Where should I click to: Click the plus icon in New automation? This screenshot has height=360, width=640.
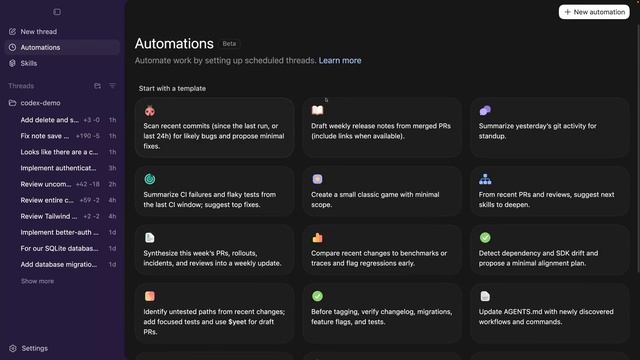[567, 12]
